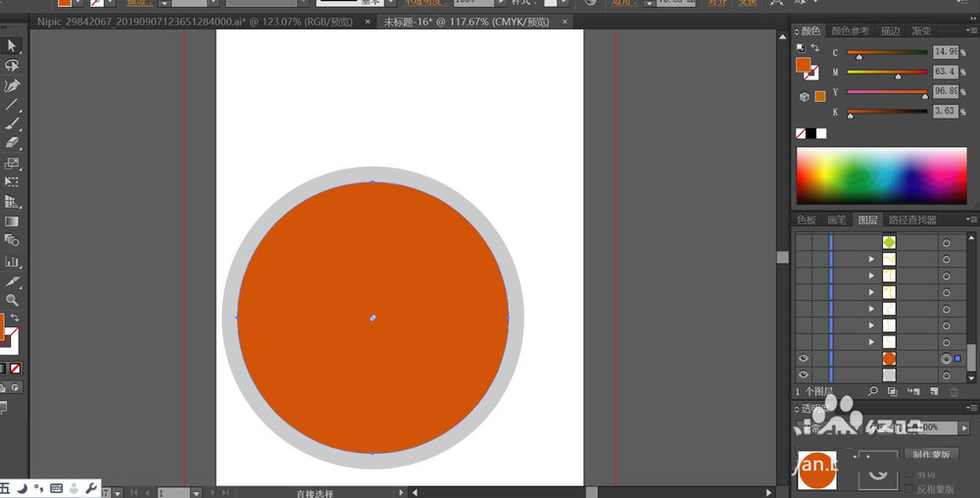Open the 颜色参考 color guide tab

point(850,30)
